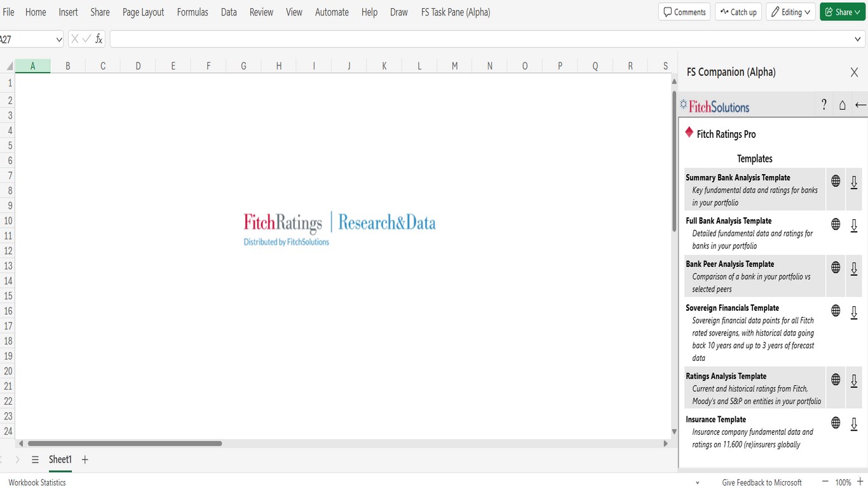Cancel formula entry with the X icon

click(x=75, y=39)
